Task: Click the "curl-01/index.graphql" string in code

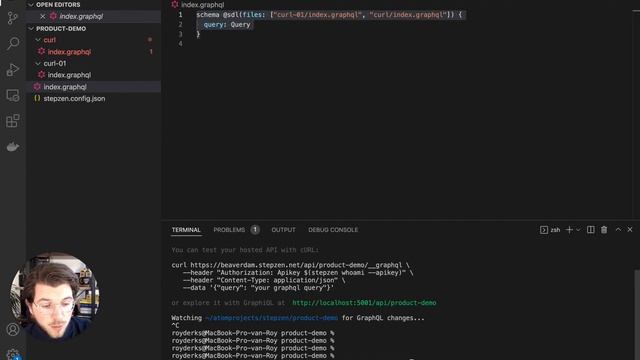Action: [x=318, y=15]
